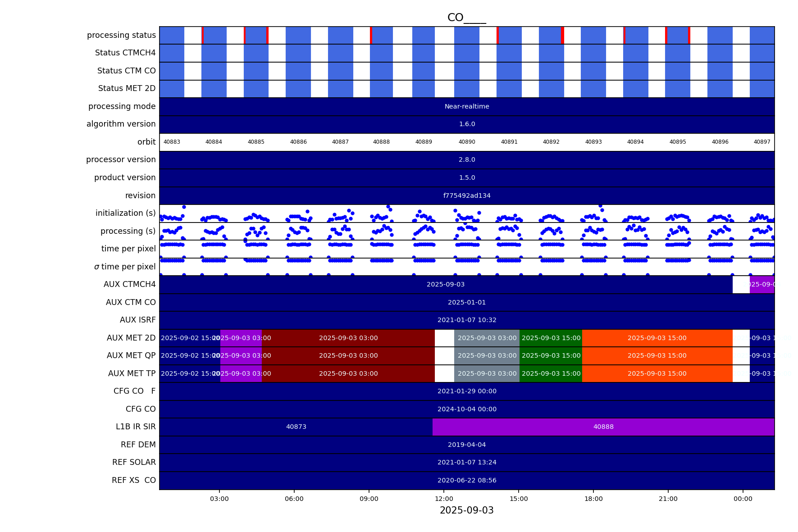798x532 pixels.
Task: Click the dark red AUX MET QP segment
Action: [x=348, y=356]
